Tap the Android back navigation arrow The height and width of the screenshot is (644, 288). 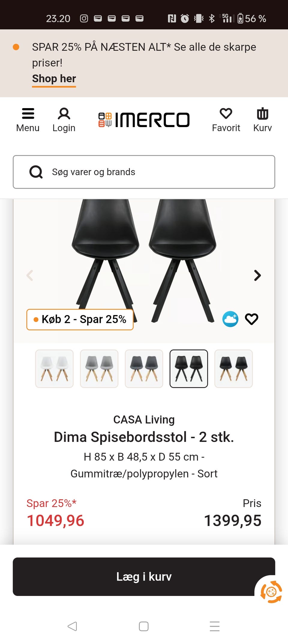click(x=72, y=626)
